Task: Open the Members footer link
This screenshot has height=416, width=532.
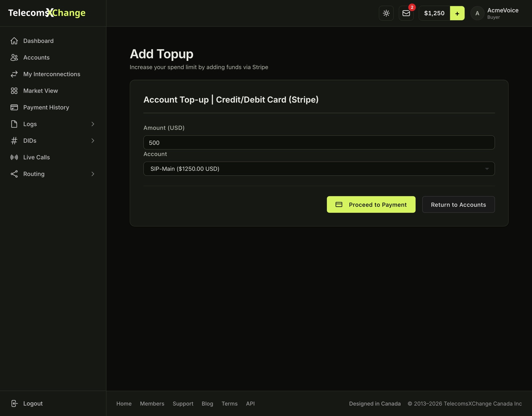Action: click(152, 404)
